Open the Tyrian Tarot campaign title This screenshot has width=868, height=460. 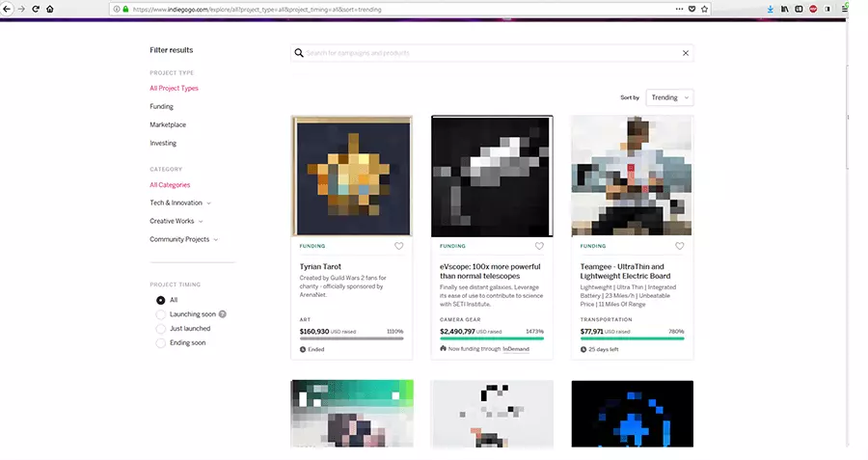[x=320, y=266]
